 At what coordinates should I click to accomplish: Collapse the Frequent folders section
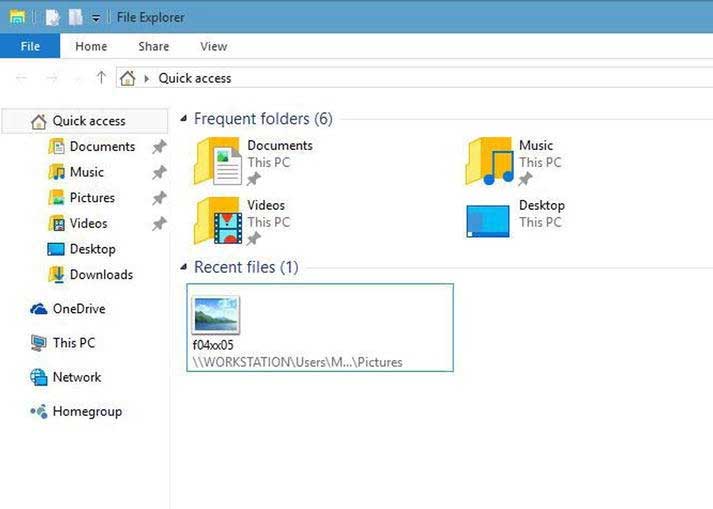(x=183, y=119)
